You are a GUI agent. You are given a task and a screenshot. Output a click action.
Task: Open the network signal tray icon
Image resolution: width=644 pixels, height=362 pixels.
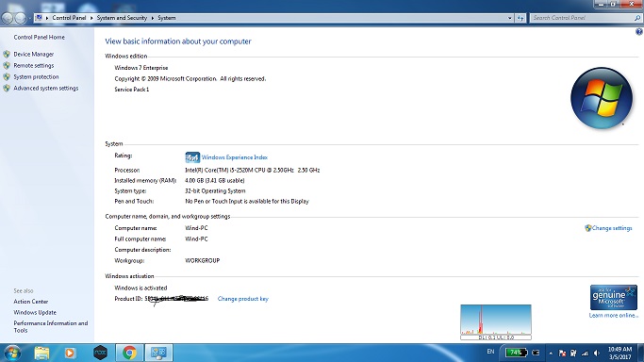tap(585, 353)
